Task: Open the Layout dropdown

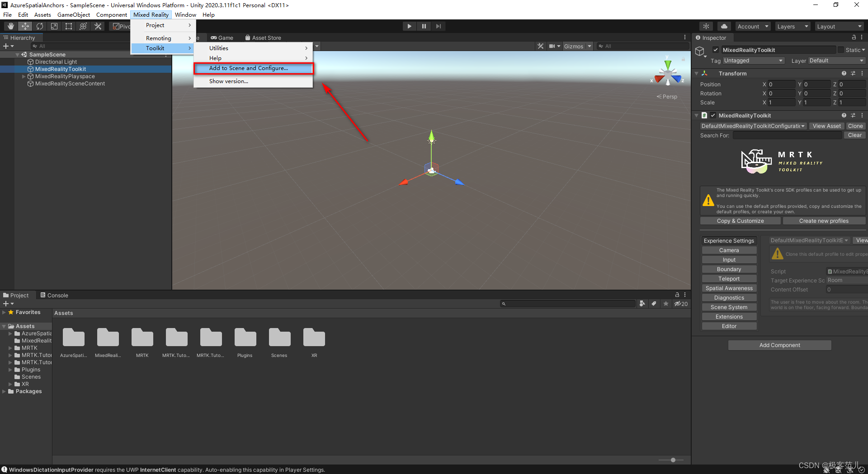Action: 839,26
